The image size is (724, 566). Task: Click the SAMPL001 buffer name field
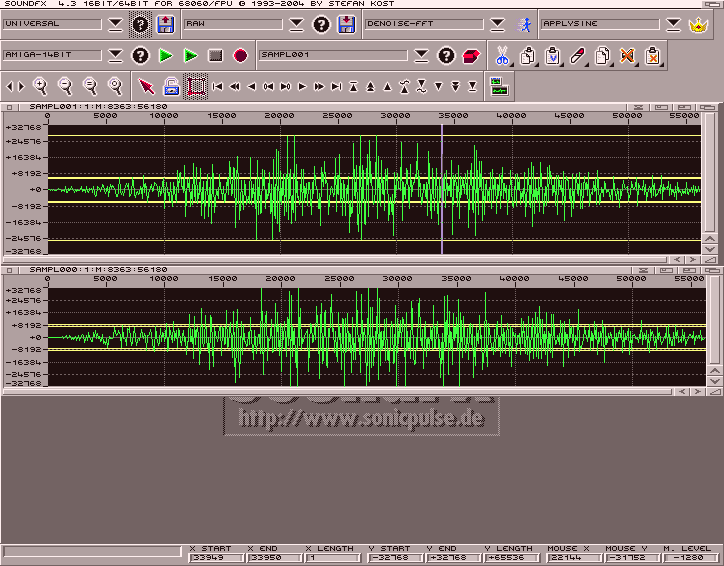point(332,55)
